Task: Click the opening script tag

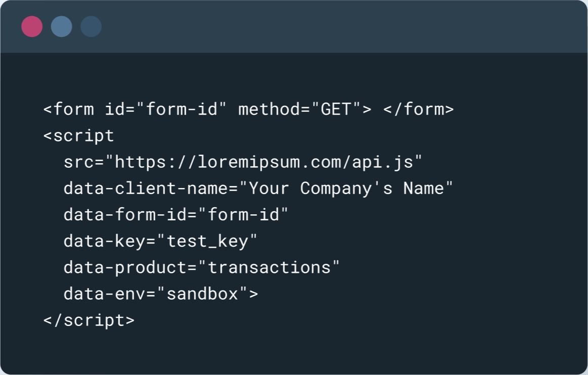Action: (79, 135)
